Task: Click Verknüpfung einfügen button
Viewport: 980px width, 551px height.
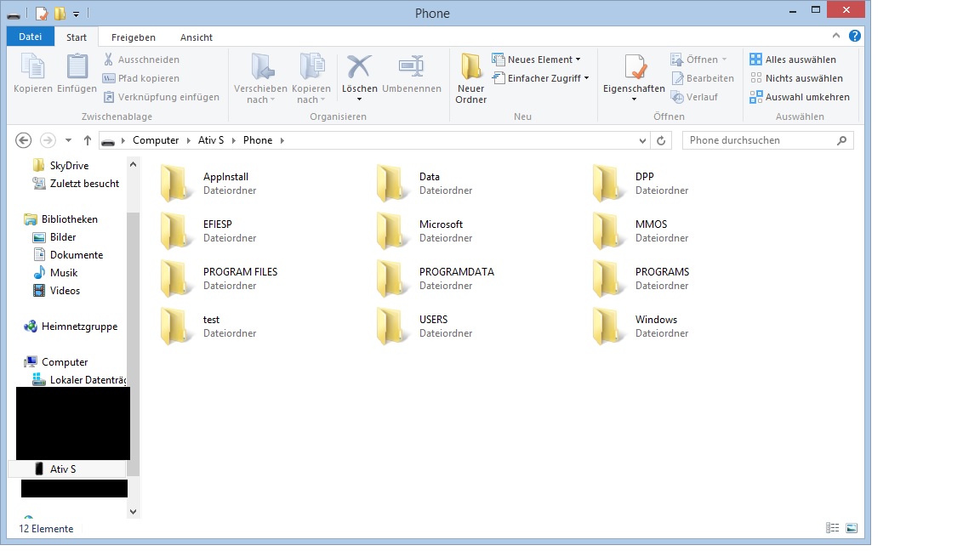Action: pyautogui.click(x=162, y=97)
